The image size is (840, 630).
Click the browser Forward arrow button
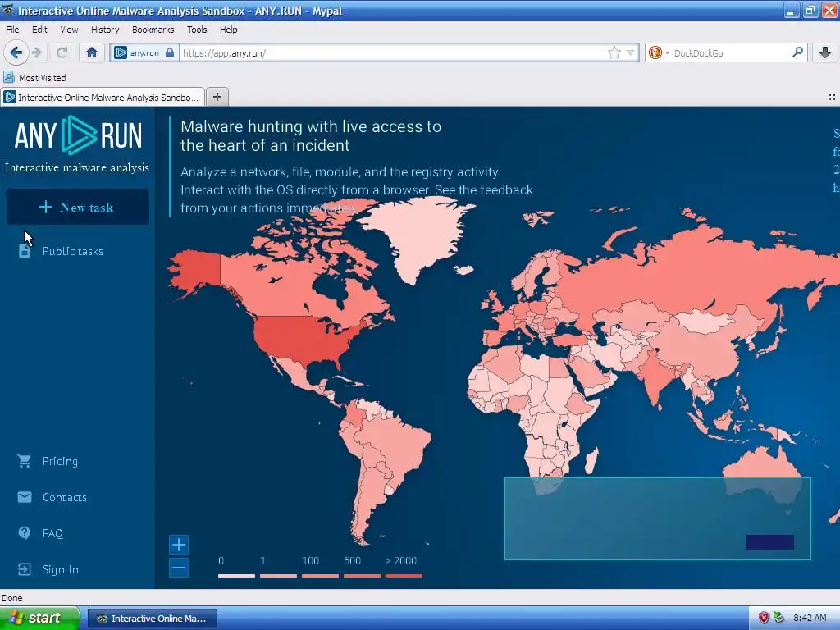click(37, 52)
